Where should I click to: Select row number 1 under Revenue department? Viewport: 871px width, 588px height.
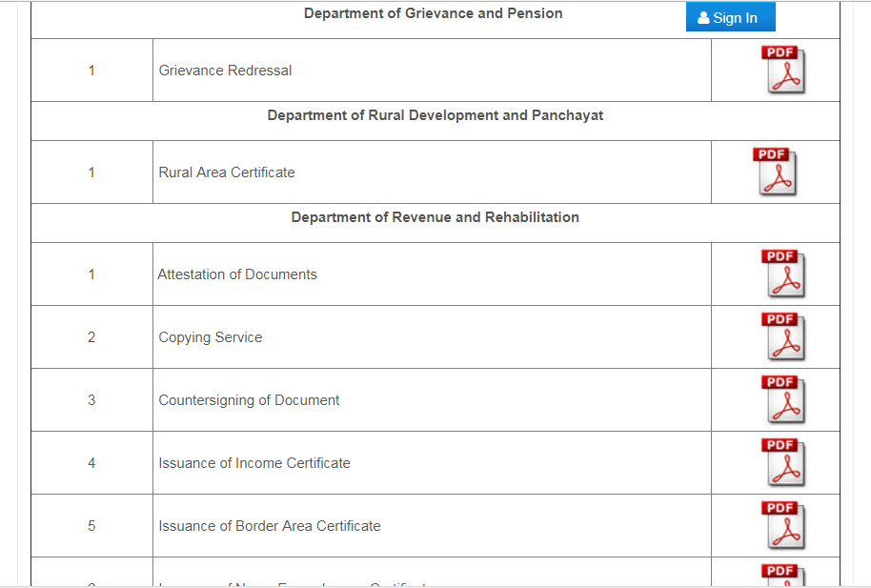click(91, 274)
